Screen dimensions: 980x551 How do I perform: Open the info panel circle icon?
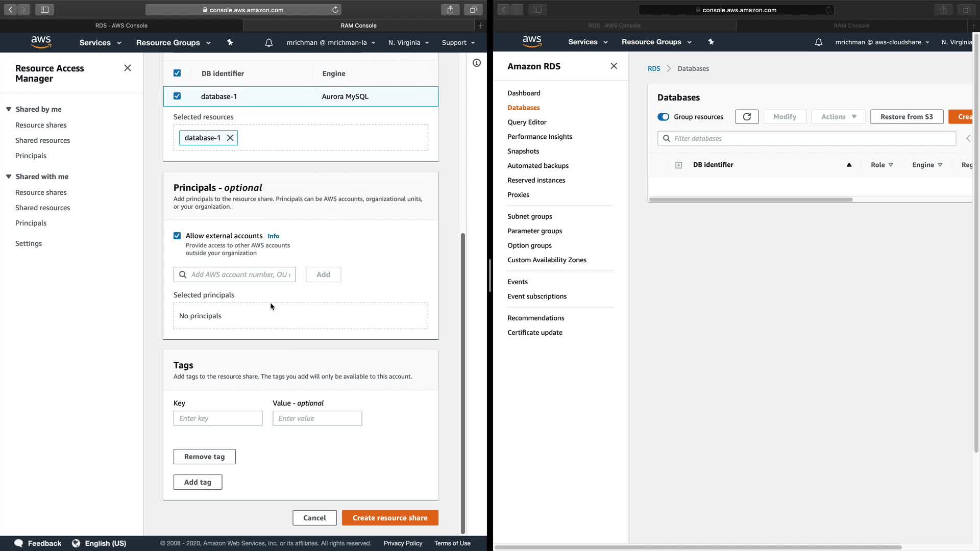(476, 63)
